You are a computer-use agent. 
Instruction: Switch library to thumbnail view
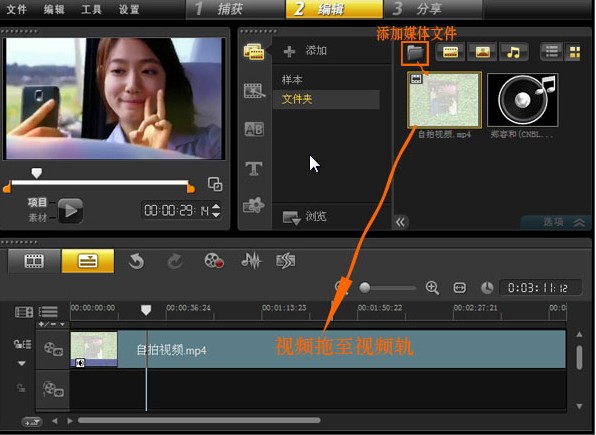pyautogui.click(x=574, y=52)
